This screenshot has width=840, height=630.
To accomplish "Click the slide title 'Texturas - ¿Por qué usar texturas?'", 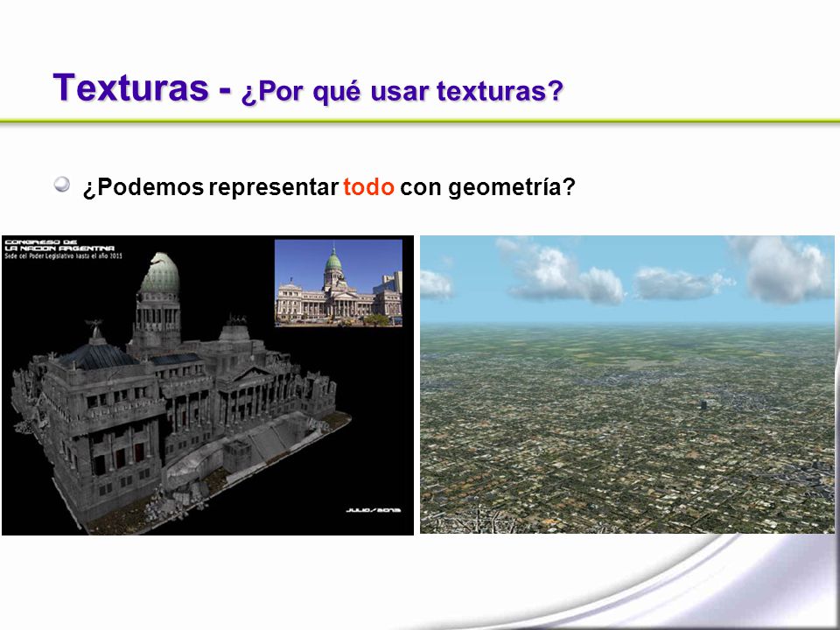I will coord(308,88).
